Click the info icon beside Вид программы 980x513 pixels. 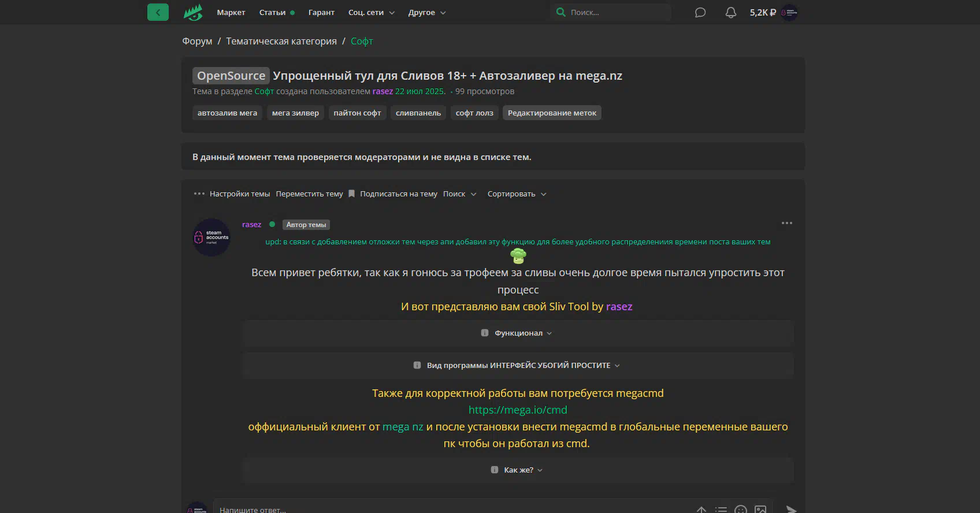coord(417,365)
